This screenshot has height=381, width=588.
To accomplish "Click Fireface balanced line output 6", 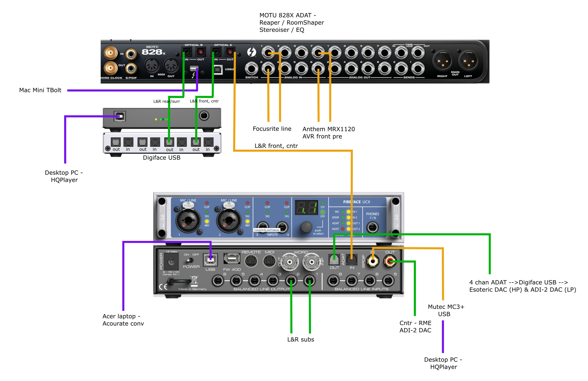I will coord(218,281).
